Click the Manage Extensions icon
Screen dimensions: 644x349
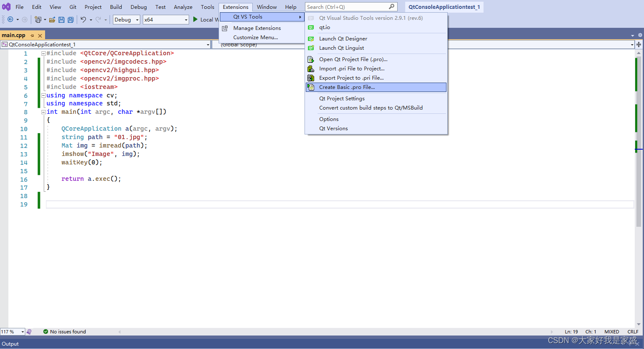[225, 28]
